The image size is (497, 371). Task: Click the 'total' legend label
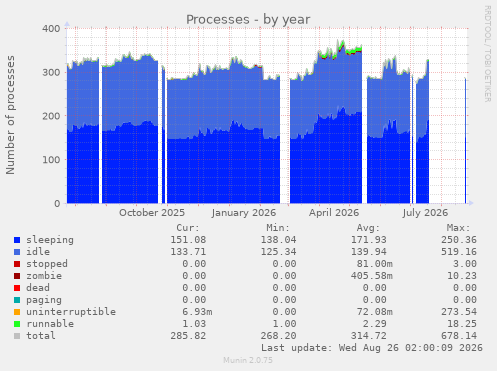(41, 336)
